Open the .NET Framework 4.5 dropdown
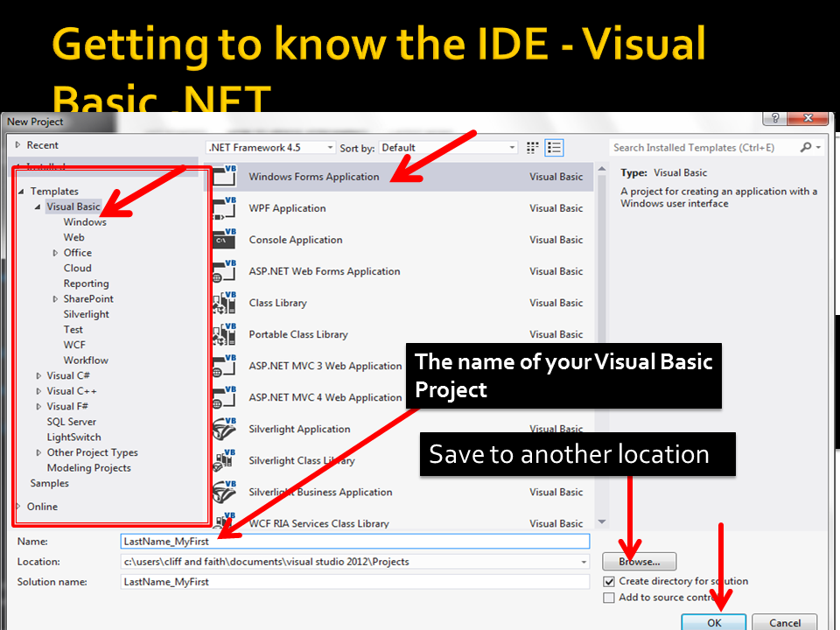Image resolution: width=840 pixels, height=630 pixels. tap(270, 147)
